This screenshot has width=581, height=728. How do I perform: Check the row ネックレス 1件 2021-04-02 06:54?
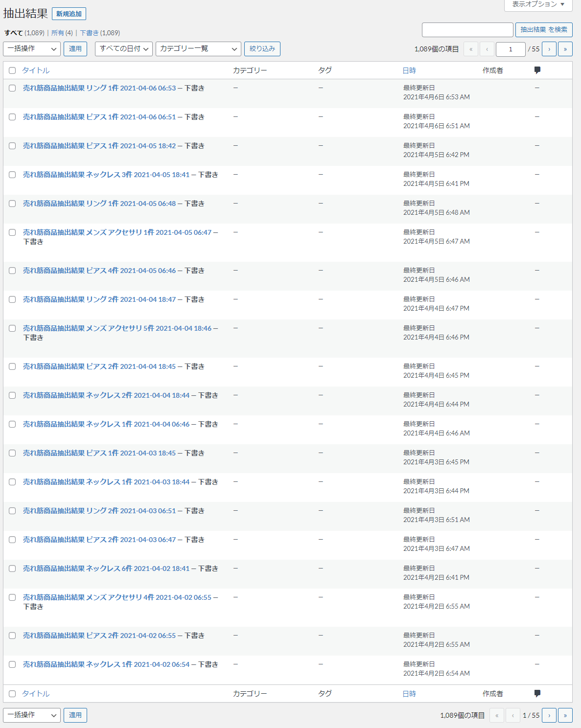pos(12,664)
